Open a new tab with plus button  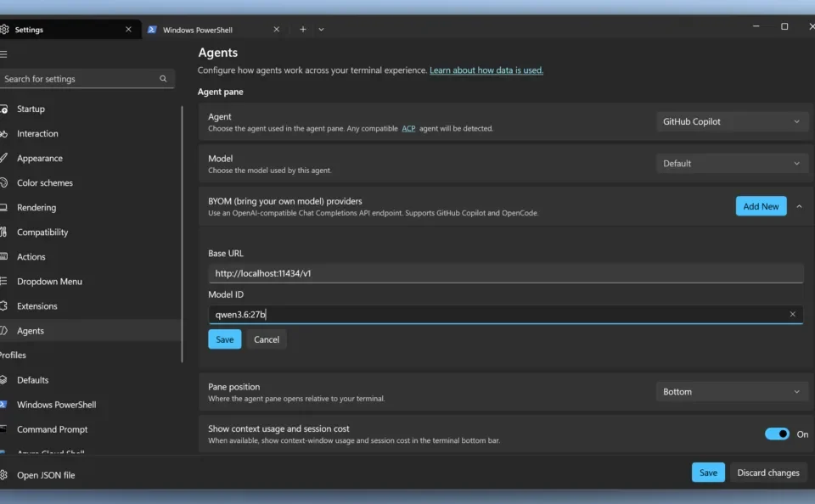coord(303,30)
